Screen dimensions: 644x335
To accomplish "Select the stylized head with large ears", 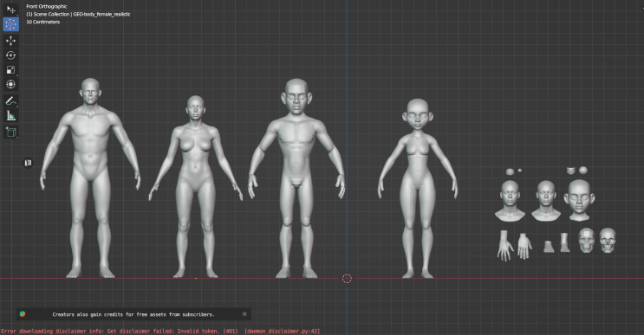I will click(x=579, y=200).
